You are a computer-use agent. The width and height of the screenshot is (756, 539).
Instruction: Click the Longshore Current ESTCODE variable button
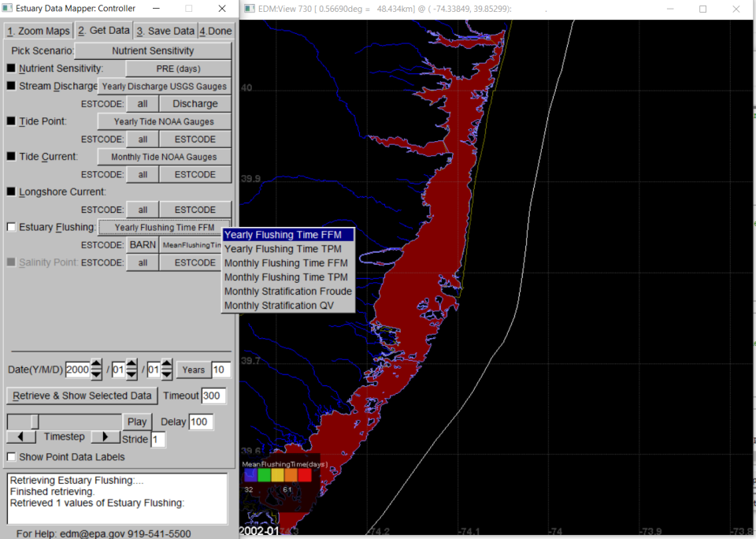pos(195,210)
